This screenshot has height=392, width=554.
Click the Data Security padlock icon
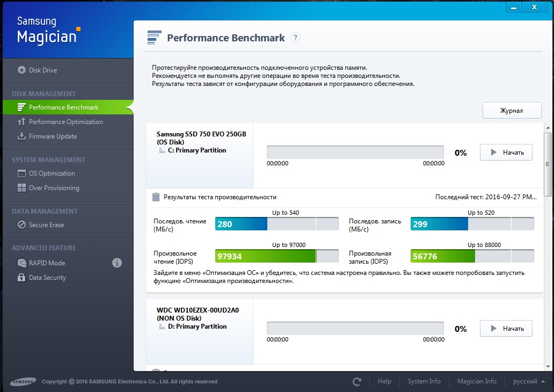21,278
